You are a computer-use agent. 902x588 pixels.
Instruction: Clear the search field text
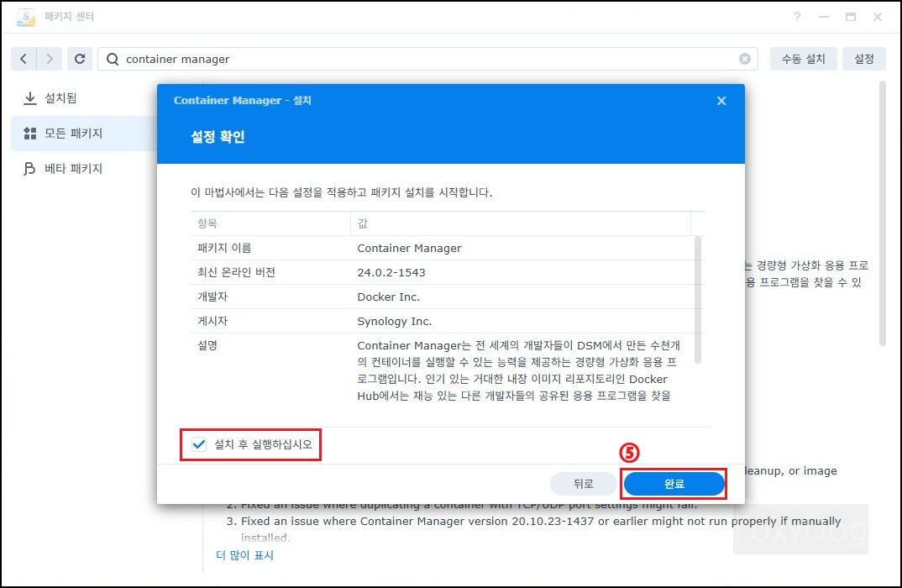(x=744, y=59)
